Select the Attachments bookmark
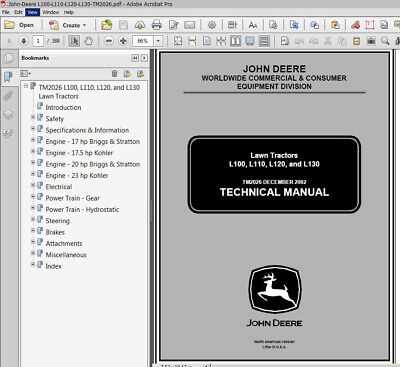 click(64, 243)
